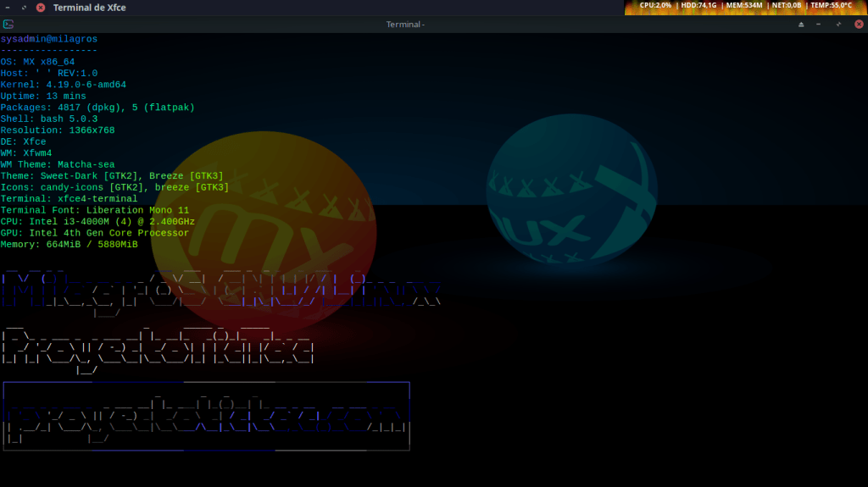Roll up the terminal window with the shade button
This screenshot has width=868, height=487.
coord(801,25)
